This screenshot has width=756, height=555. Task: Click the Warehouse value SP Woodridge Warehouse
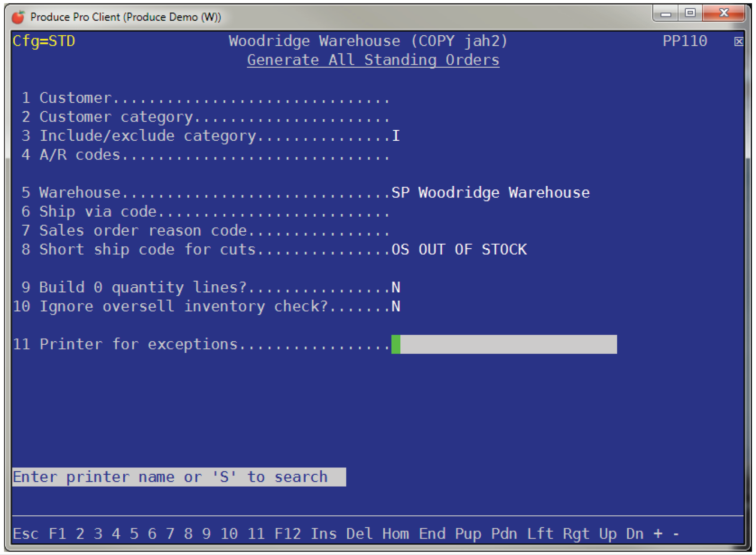click(490, 193)
